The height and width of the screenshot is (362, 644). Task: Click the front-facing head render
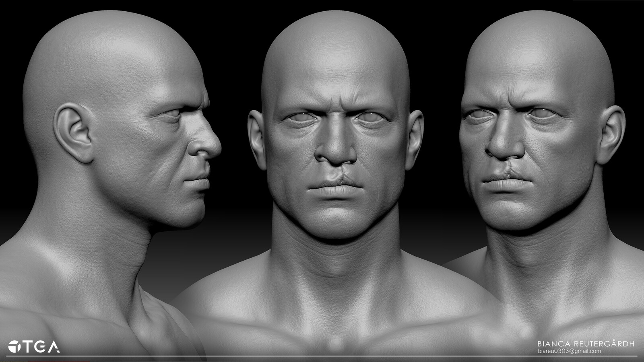pos(336,183)
